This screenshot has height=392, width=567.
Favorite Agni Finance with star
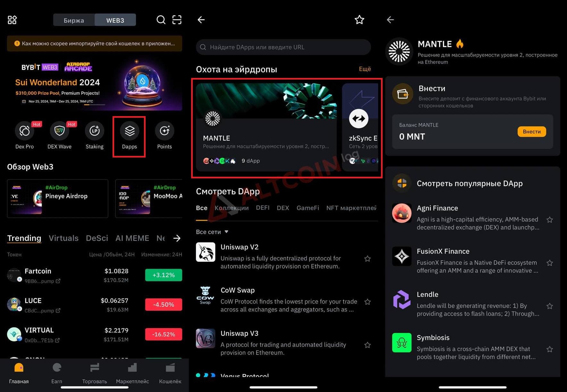550,220
